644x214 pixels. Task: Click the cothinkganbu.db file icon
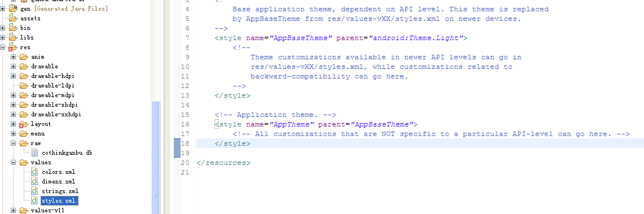click(35, 153)
